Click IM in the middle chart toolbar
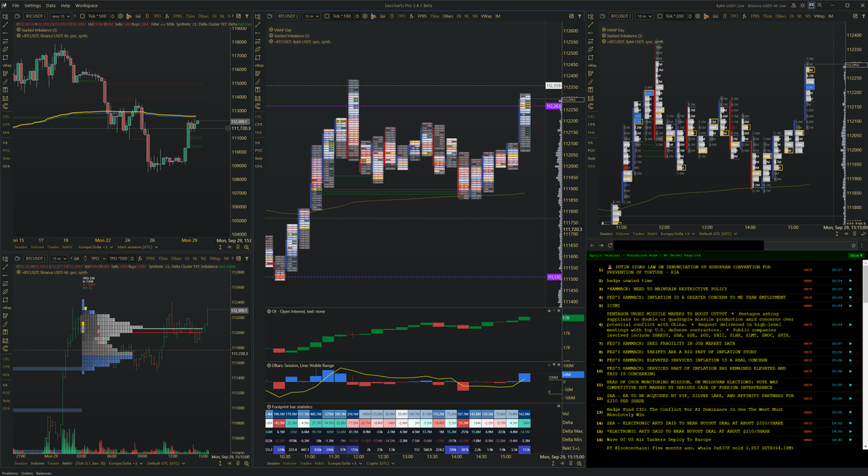Image resolution: width=868 pixels, height=476 pixels. tap(498, 16)
